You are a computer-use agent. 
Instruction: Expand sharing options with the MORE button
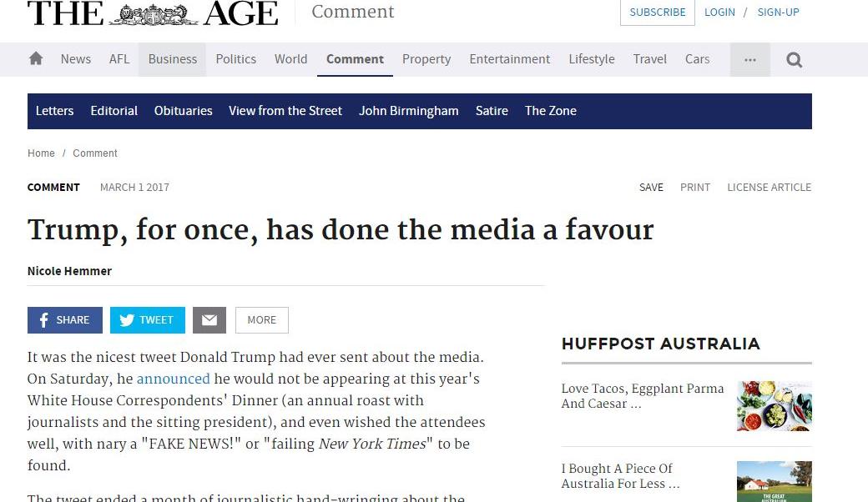coord(261,319)
